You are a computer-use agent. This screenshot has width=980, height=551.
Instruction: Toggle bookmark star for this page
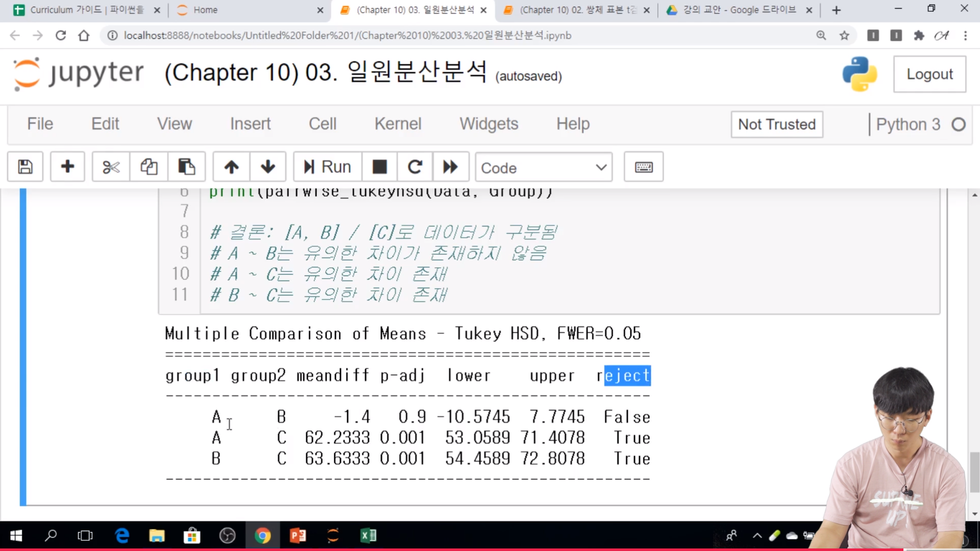844,35
